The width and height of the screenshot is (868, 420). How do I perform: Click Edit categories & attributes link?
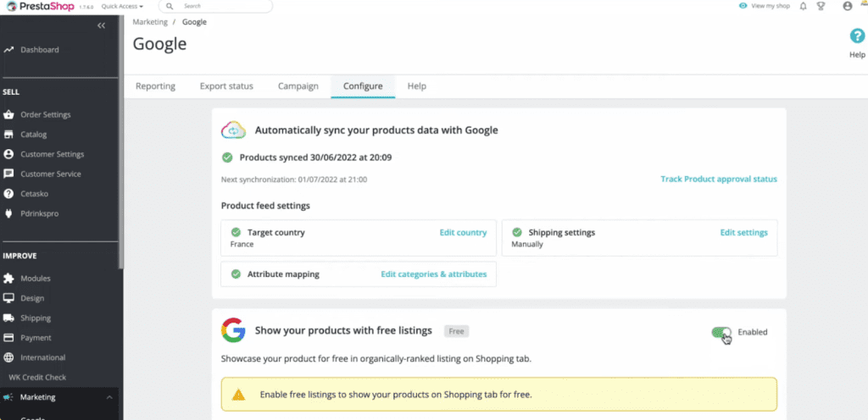(434, 274)
